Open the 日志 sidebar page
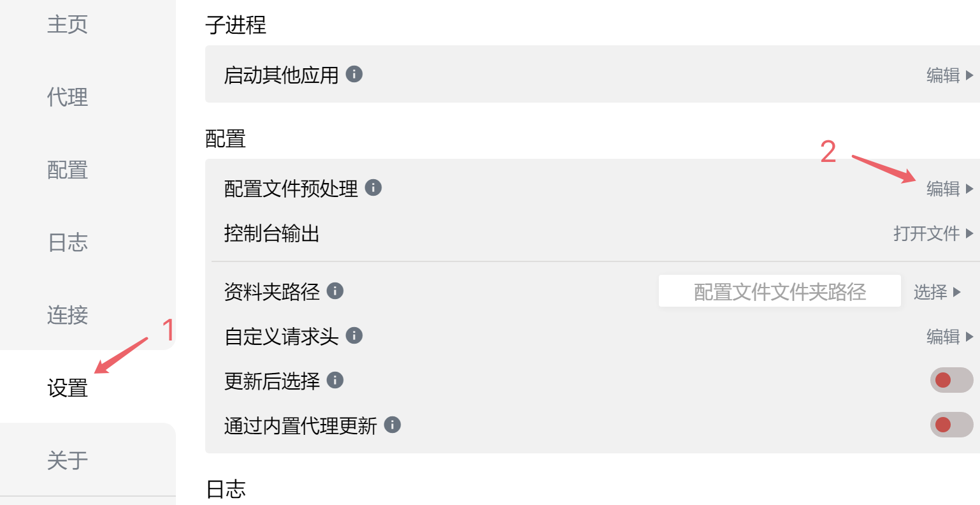The height and width of the screenshot is (505, 980). pos(68,242)
